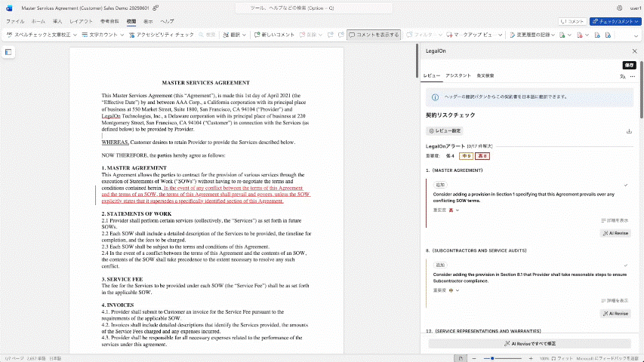Screen dimensions: 644x362
Task: Expand the reject change dropdown arrow
Action: pos(587,35)
